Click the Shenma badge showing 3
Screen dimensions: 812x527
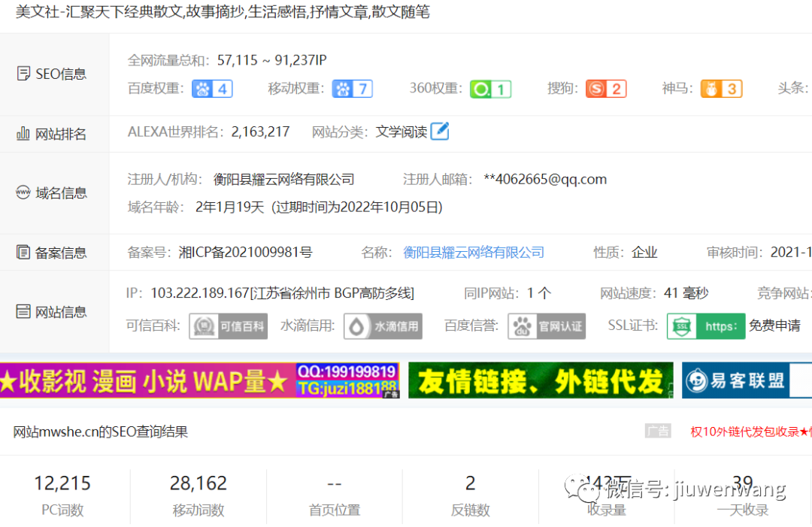point(721,88)
